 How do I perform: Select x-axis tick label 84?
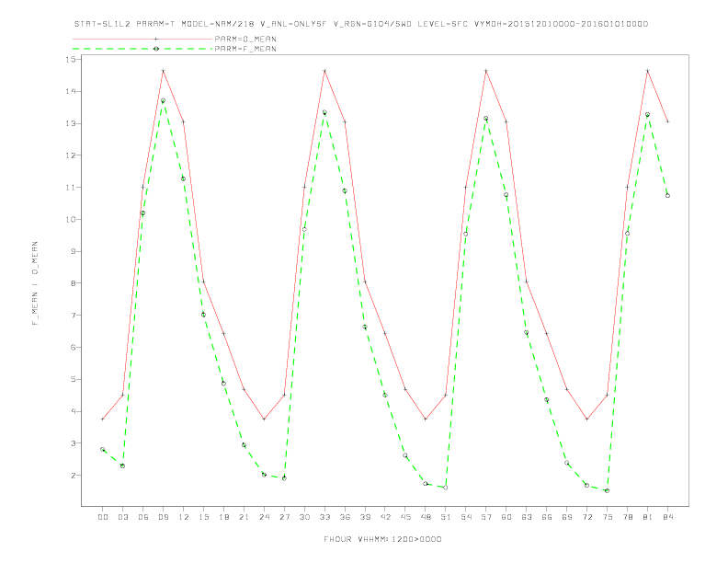coord(667,517)
